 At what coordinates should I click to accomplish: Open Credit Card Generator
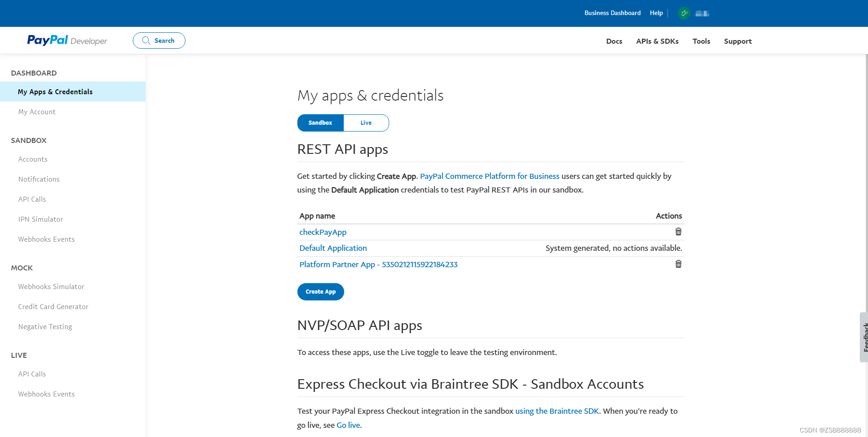click(53, 307)
